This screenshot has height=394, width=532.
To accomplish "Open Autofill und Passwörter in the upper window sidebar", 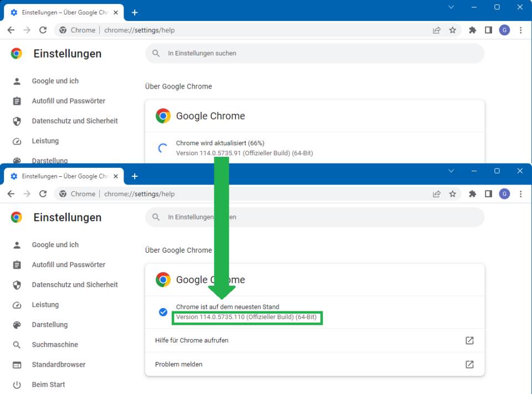I will click(69, 101).
